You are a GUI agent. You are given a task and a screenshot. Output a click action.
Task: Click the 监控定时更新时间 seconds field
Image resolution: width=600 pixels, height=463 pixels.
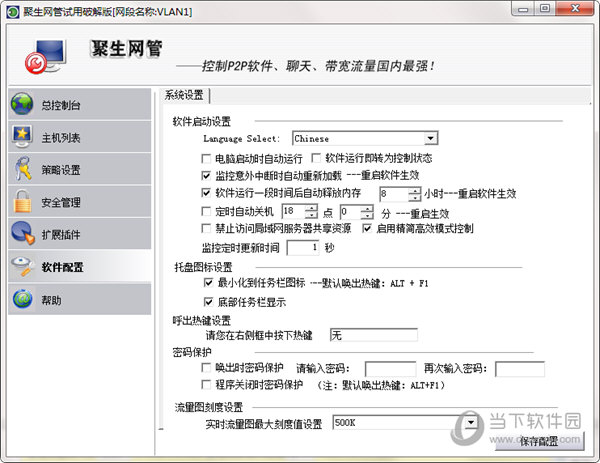point(303,248)
